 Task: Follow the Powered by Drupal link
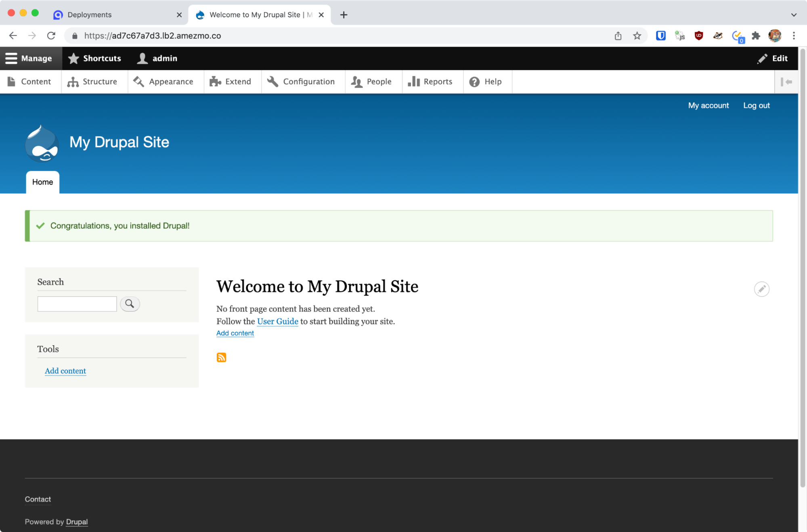tap(77, 522)
